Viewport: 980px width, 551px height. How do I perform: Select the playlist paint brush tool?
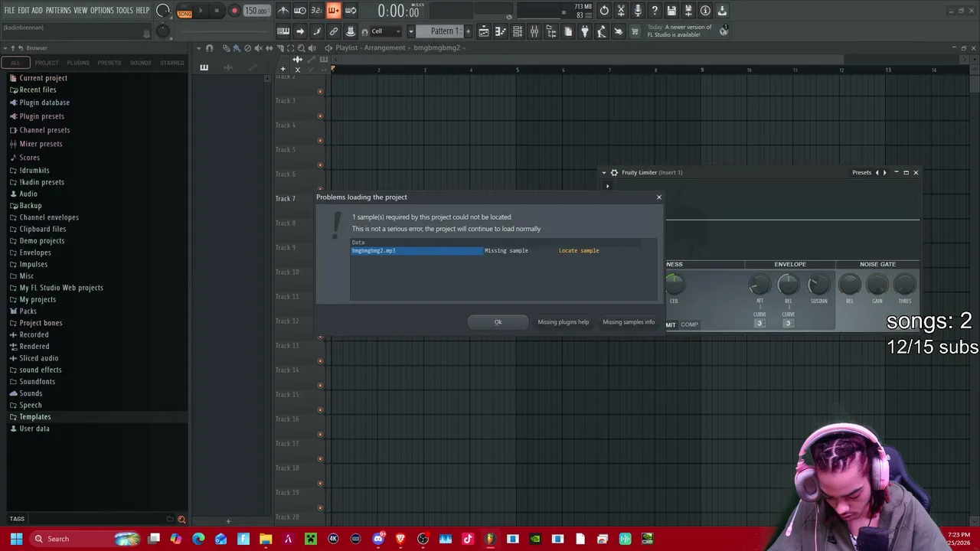[237, 48]
